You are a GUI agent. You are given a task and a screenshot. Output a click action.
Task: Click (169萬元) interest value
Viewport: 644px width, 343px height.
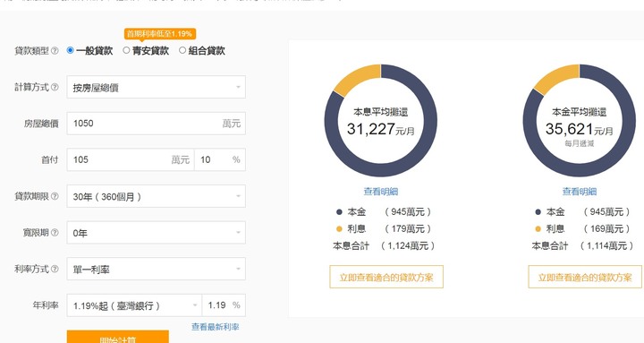(x=606, y=228)
